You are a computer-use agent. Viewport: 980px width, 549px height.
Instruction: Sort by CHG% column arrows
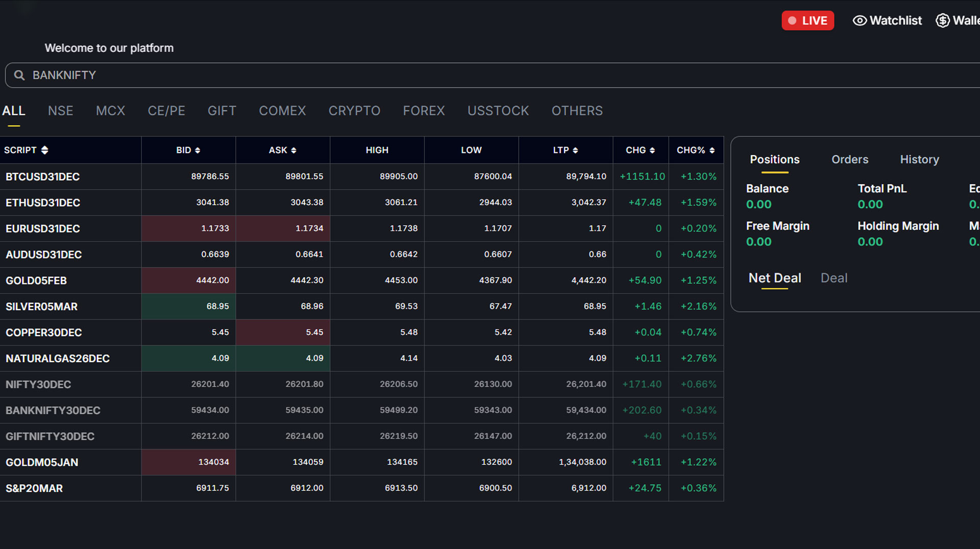coord(712,151)
